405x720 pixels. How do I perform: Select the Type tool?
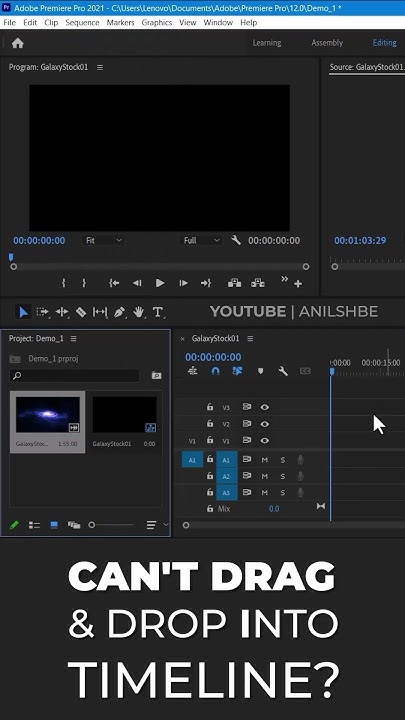[158, 312]
